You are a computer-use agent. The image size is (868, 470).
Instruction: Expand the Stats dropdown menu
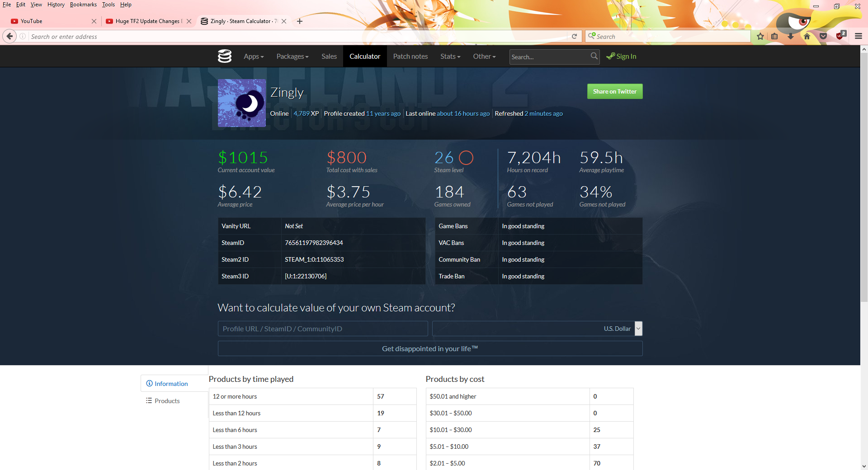click(450, 56)
